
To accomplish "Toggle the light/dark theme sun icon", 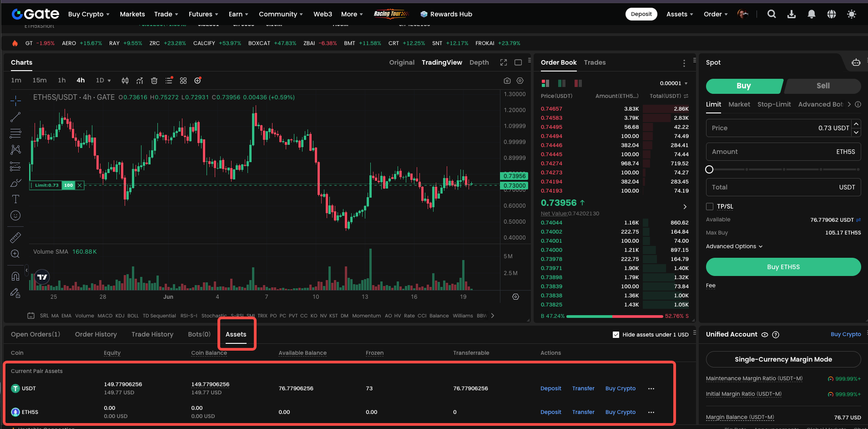I will [x=851, y=14].
